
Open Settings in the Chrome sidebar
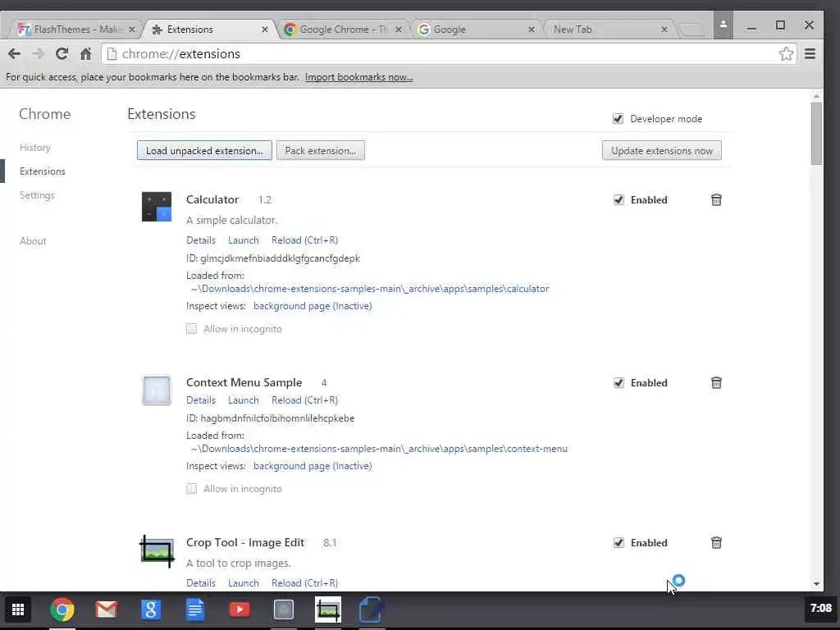coord(37,195)
